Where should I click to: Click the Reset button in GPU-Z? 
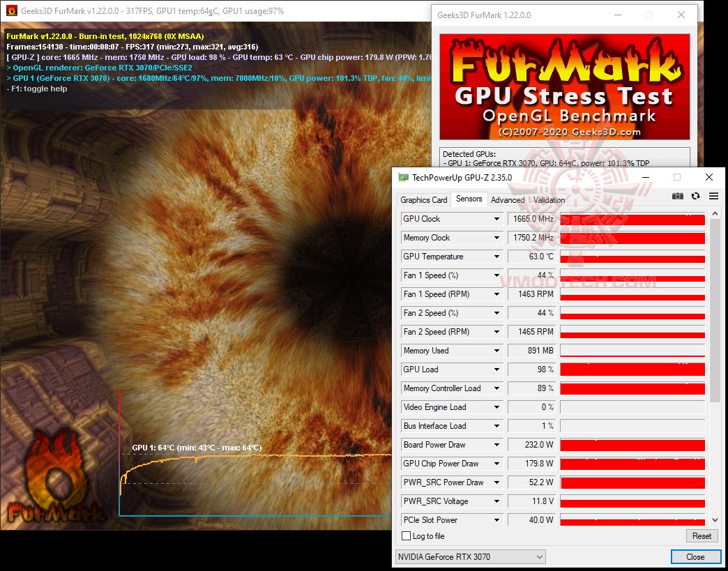point(702,535)
